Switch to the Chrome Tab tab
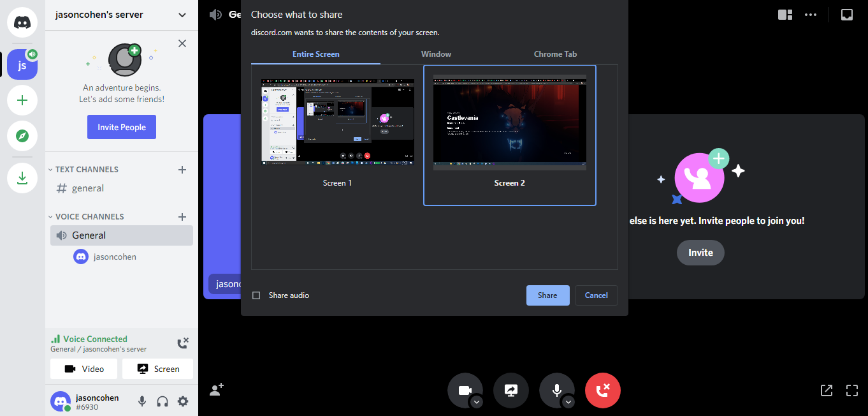This screenshot has width=868, height=416. (555, 54)
